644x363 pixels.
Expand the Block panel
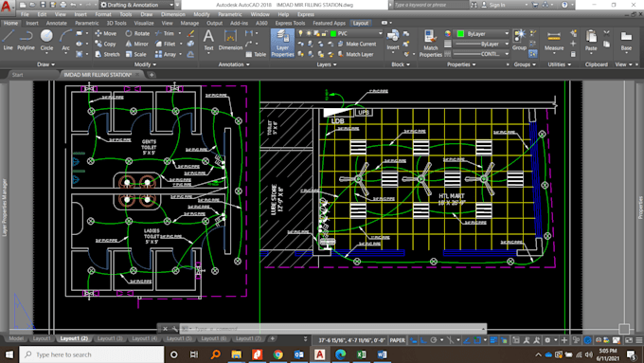coord(401,64)
